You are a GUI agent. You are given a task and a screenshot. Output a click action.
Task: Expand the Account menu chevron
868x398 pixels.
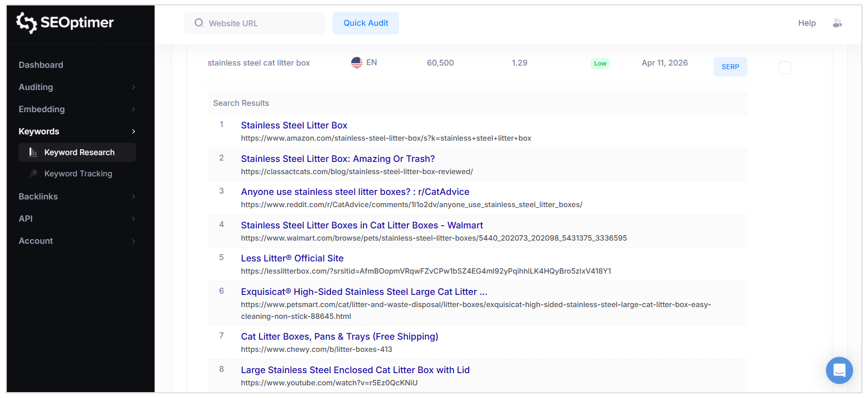[133, 241]
